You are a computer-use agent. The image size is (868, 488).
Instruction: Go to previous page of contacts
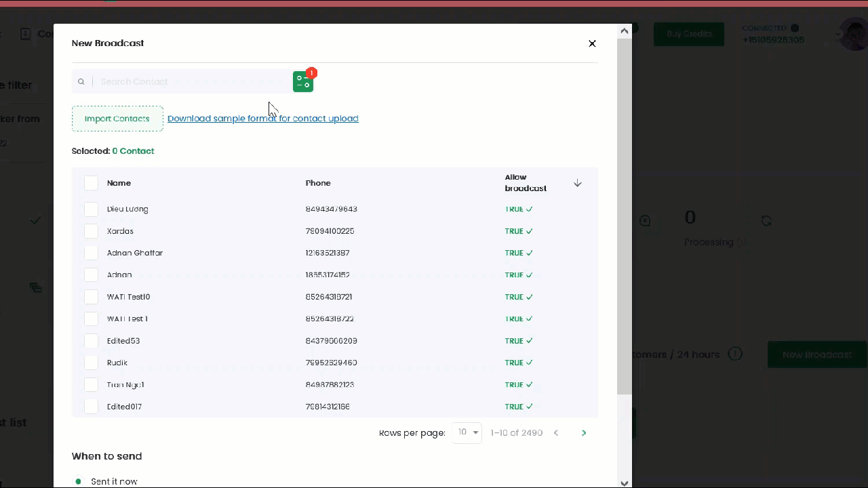[556, 432]
